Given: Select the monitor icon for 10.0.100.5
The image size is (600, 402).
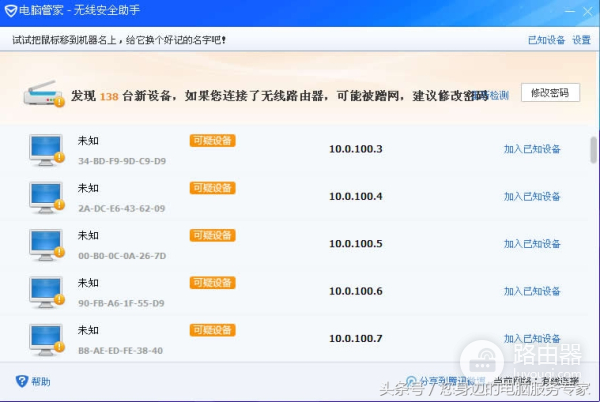Looking at the screenshot, I should 46,245.
